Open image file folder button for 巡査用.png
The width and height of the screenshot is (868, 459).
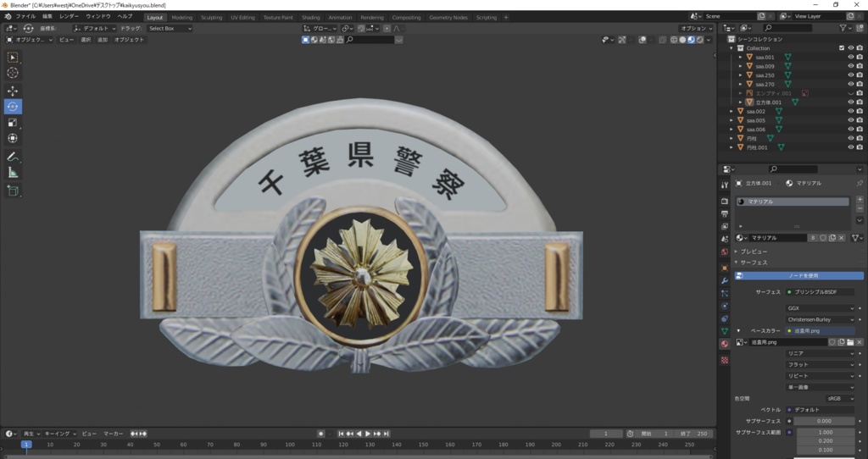tap(850, 342)
